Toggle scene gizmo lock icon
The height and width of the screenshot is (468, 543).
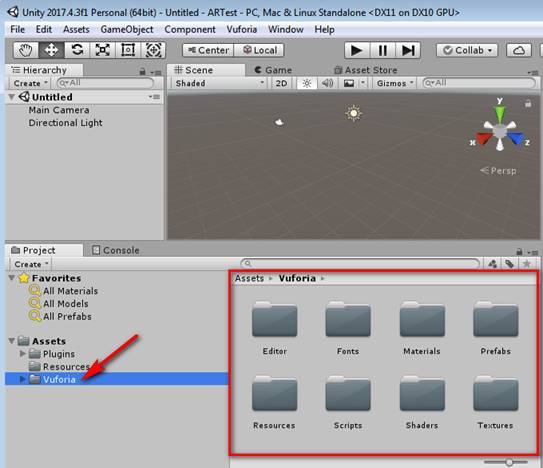[x=528, y=103]
